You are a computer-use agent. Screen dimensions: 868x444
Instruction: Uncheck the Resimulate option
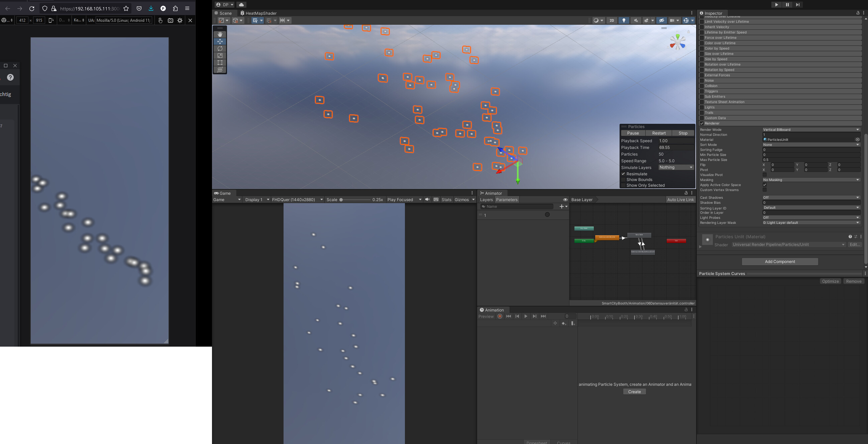[x=623, y=174]
